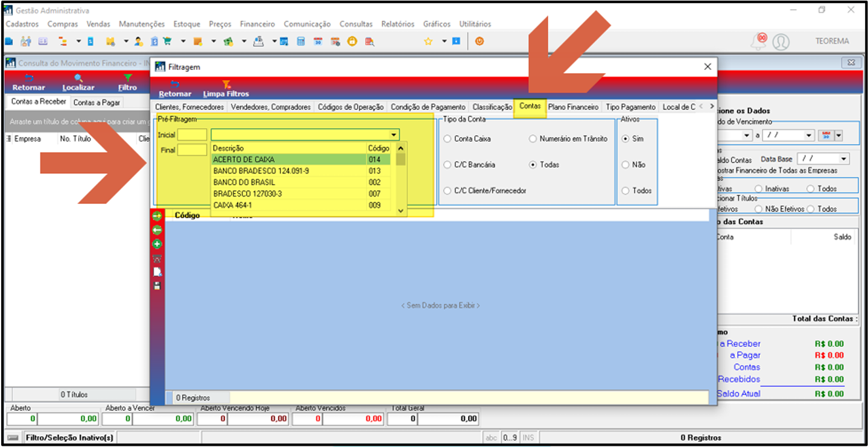Set Ativos filter to Não

625,165
